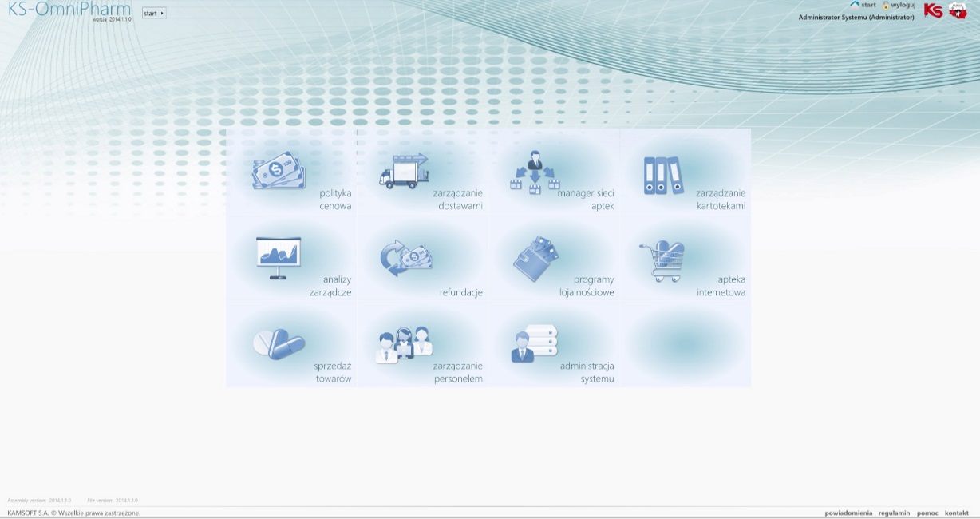Open regulamin footer link
Viewport: 980px width, 519px height.
894,513
